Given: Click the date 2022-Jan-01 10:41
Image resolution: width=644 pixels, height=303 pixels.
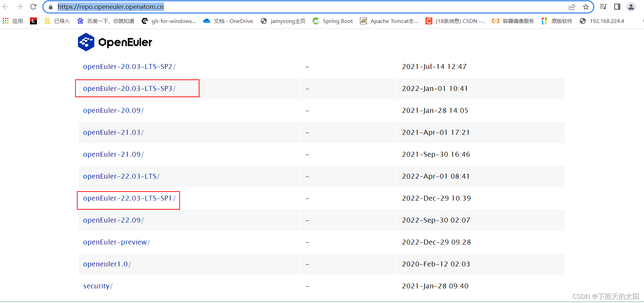Looking at the screenshot, I should [435, 88].
